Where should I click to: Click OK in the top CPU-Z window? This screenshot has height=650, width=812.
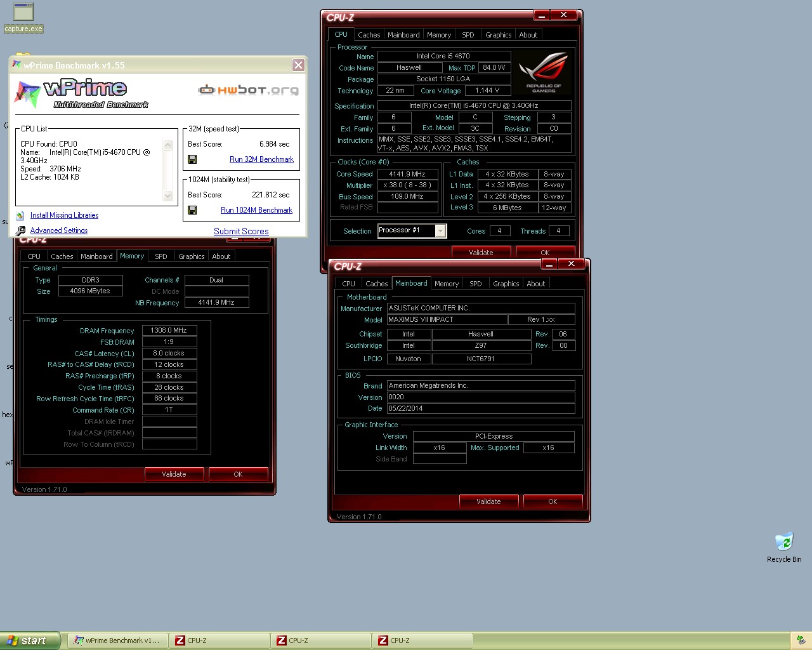[x=545, y=252]
